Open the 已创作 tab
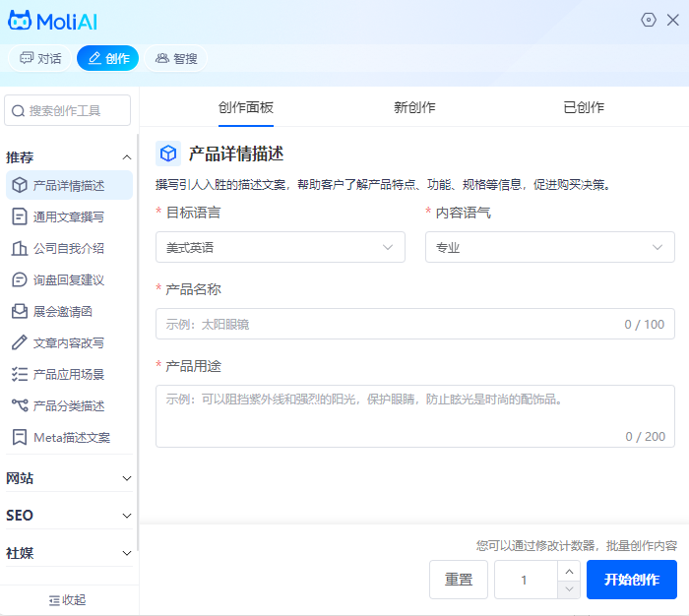 (x=584, y=107)
